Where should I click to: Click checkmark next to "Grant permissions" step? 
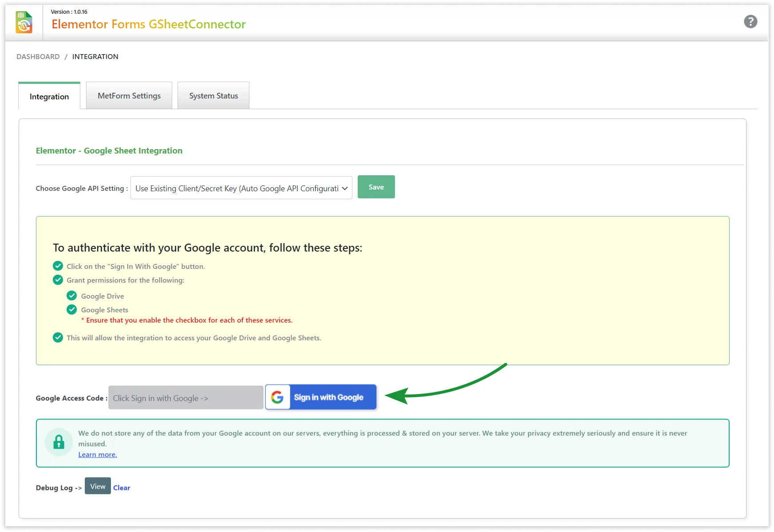(x=58, y=280)
